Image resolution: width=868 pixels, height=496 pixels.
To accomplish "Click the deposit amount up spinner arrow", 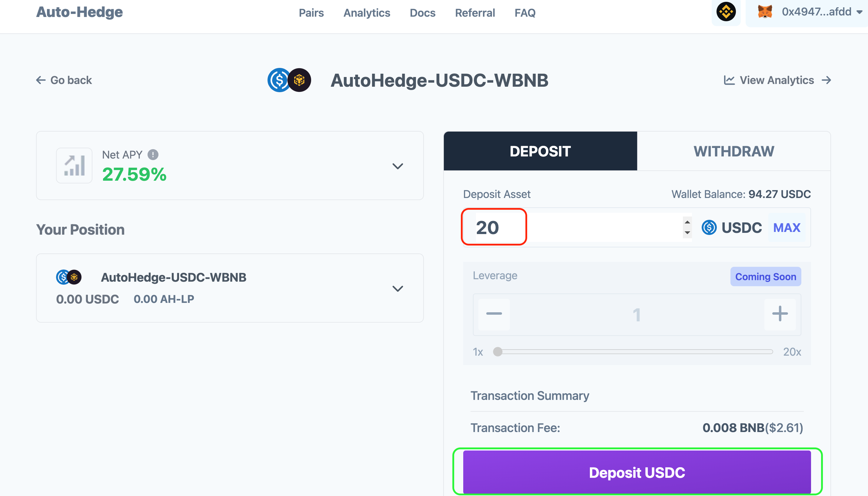I will click(x=687, y=222).
